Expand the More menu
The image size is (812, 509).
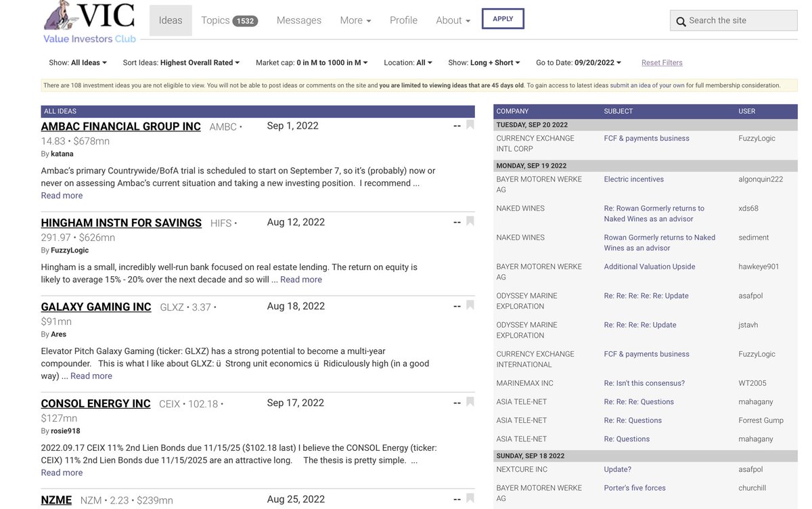click(x=355, y=20)
